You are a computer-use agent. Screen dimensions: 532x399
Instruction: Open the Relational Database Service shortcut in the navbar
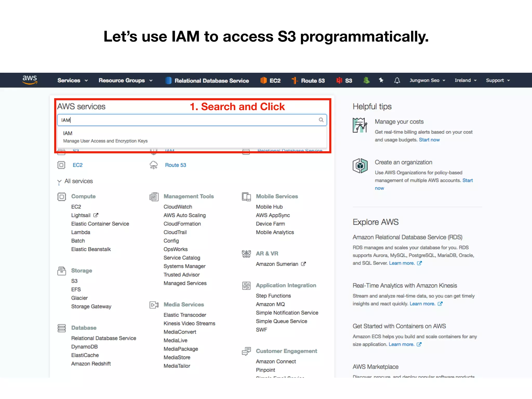[207, 81]
